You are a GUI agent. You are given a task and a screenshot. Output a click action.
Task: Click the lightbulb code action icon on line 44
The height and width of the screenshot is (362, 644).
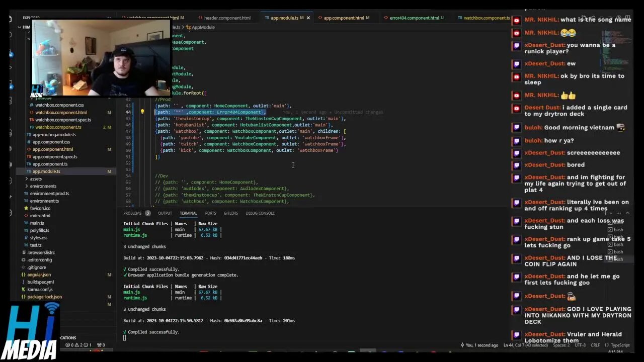click(142, 112)
